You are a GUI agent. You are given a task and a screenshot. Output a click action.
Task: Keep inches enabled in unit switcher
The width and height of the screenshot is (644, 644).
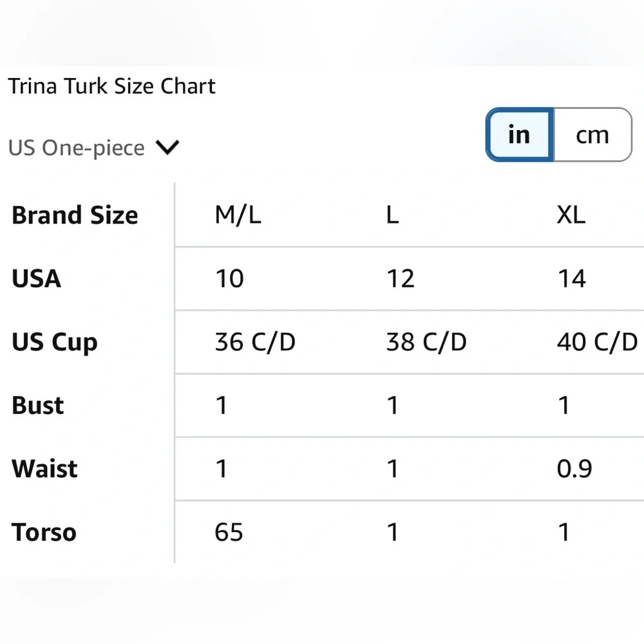(x=518, y=134)
